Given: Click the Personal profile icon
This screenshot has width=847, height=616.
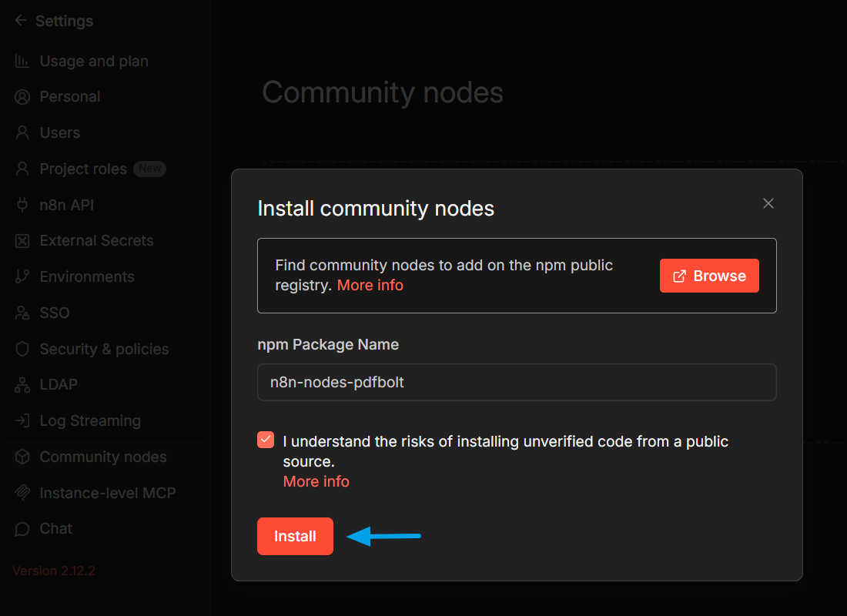Looking at the screenshot, I should [x=22, y=96].
